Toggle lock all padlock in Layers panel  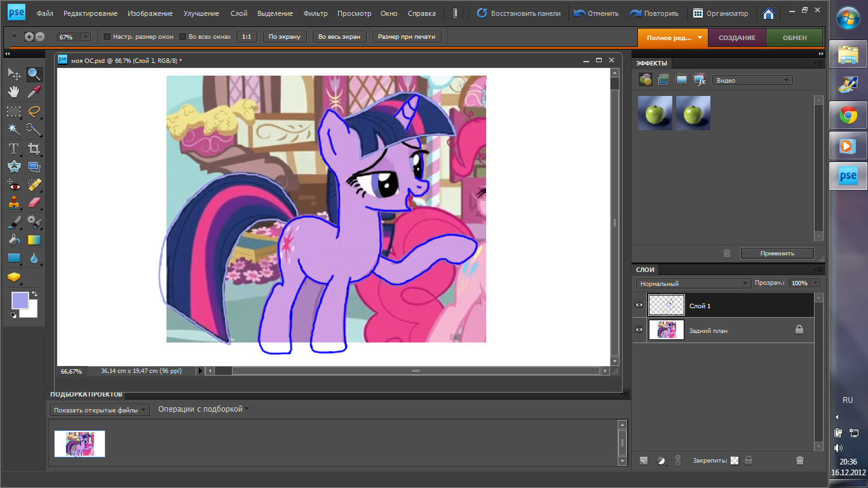point(749,460)
